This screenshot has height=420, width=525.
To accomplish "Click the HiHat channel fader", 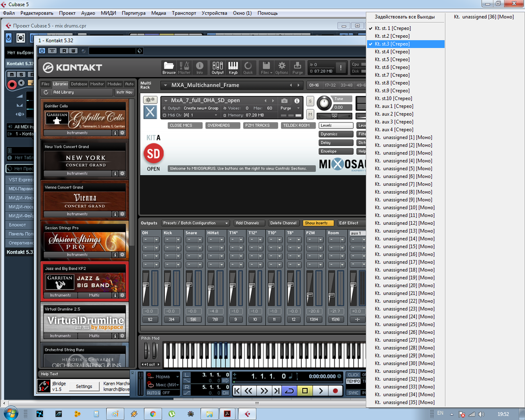I will (211, 288).
